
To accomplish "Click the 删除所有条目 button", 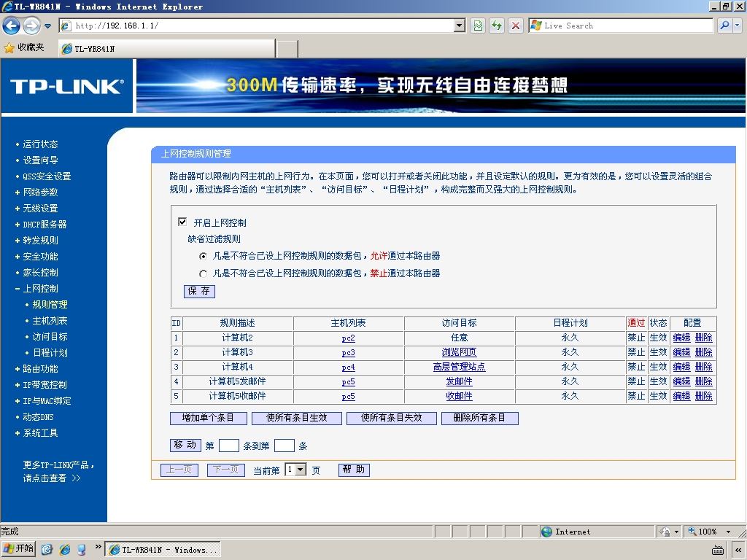I will tap(479, 418).
